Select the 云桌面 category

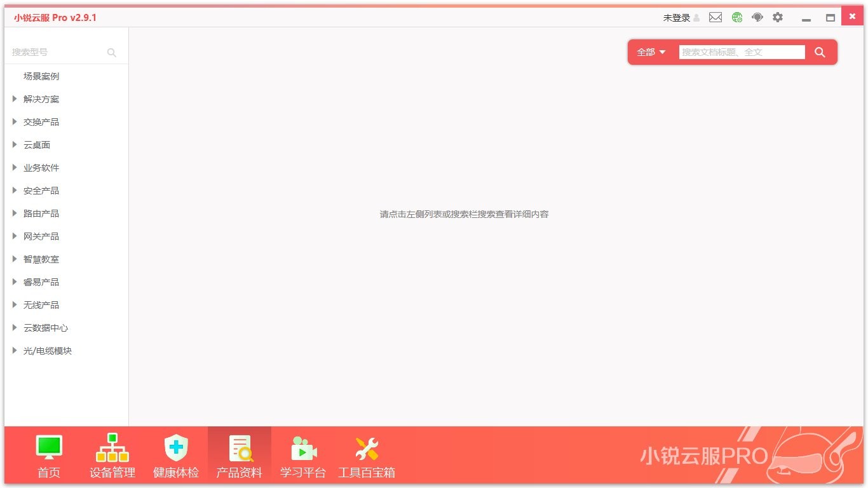tap(36, 144)
